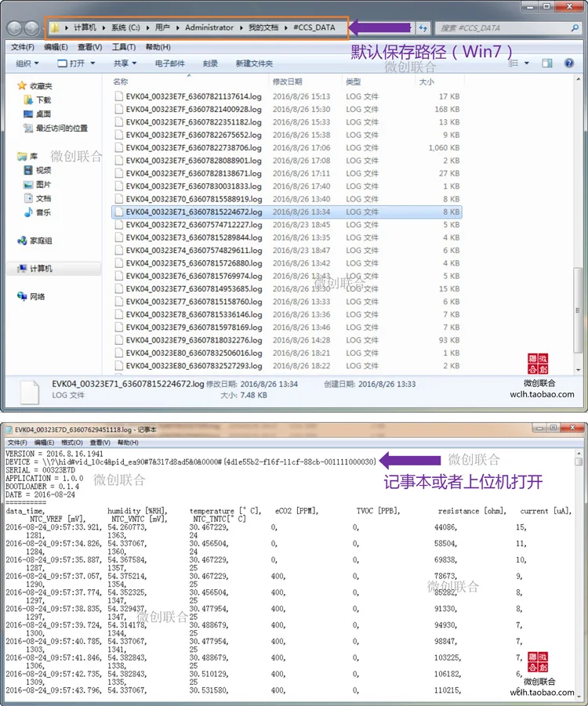The image size is (588, 706).
Task: Click the change view icon
Action: (x=514, y=63)
